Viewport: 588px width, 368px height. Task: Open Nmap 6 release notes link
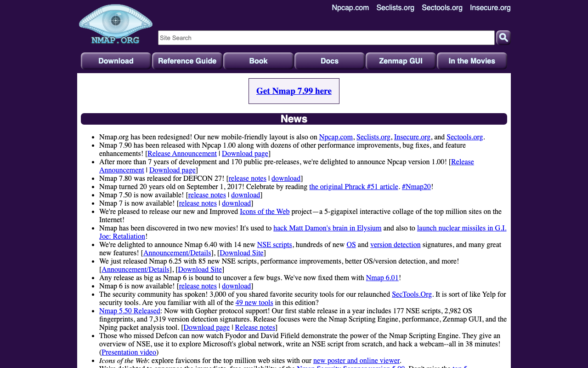click(x=198, y=286)
